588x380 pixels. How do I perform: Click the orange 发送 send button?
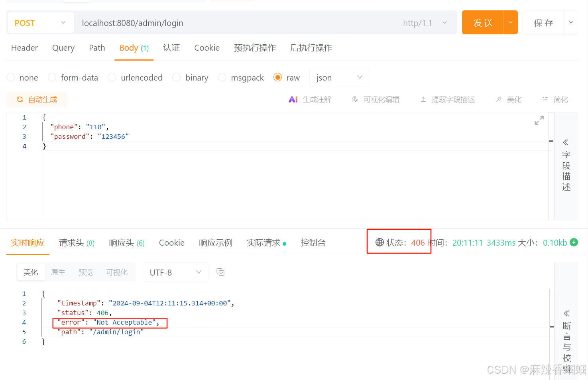483,23
